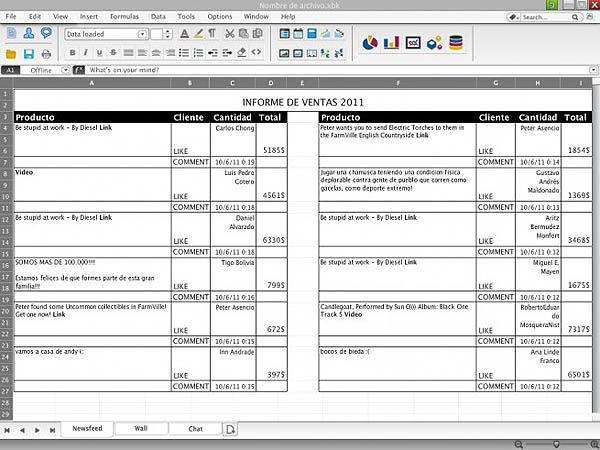The height and width of the screenshot is (450, 600).
Task: Add a new sheet tab
Action: tap(230, 429)
